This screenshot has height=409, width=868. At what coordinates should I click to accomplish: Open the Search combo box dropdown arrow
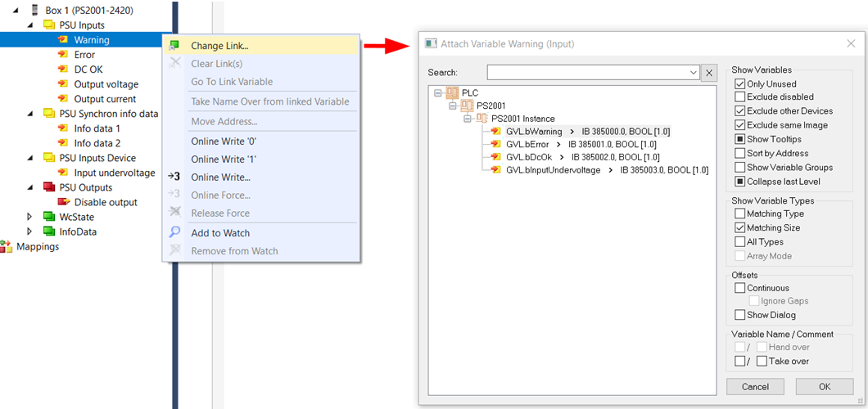(x=694, y=73)
